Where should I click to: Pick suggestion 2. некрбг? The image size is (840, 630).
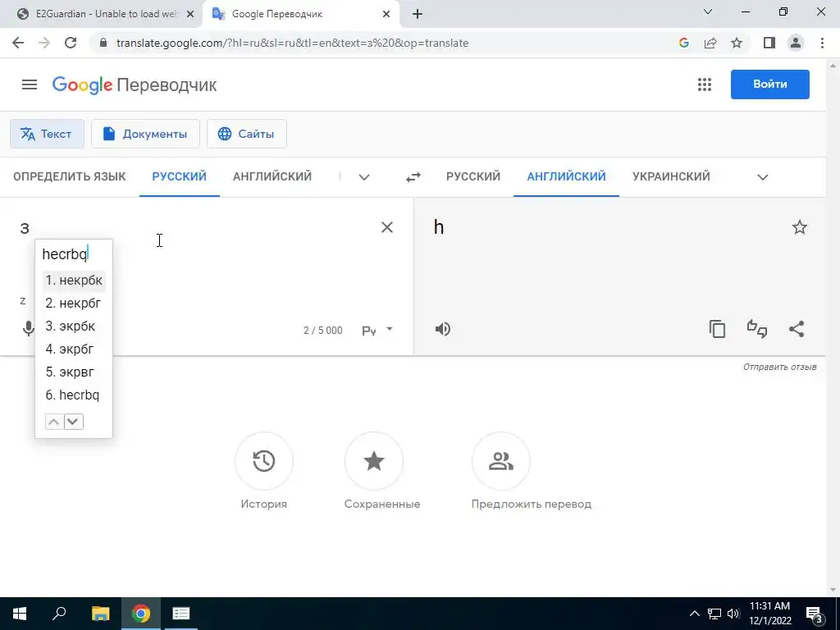click(x=74, y=304)
